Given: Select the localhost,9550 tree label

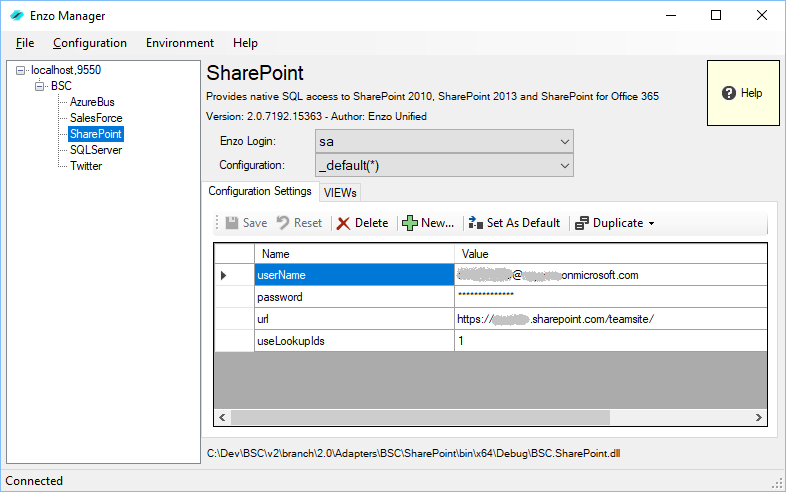Looking at the screenshot, I should 66,70.
